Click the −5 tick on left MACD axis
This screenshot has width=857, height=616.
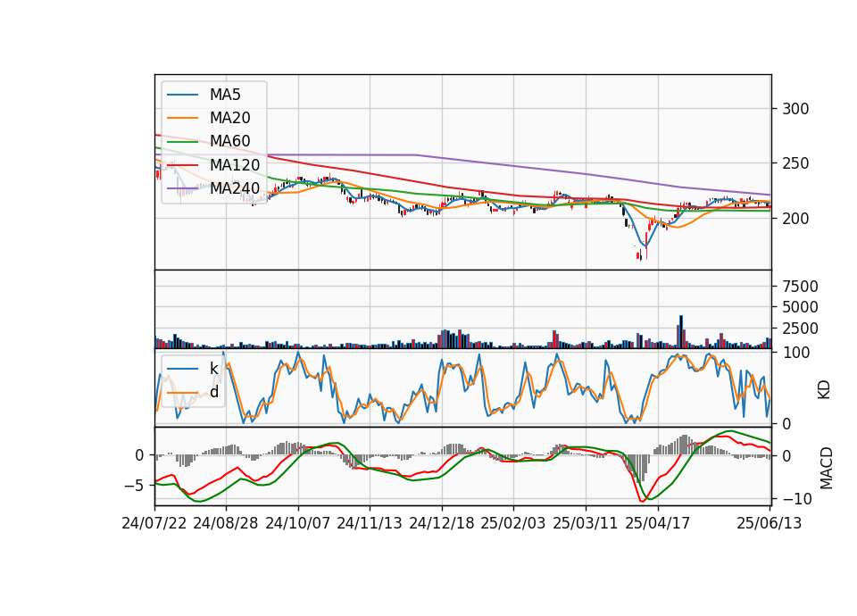134,486
